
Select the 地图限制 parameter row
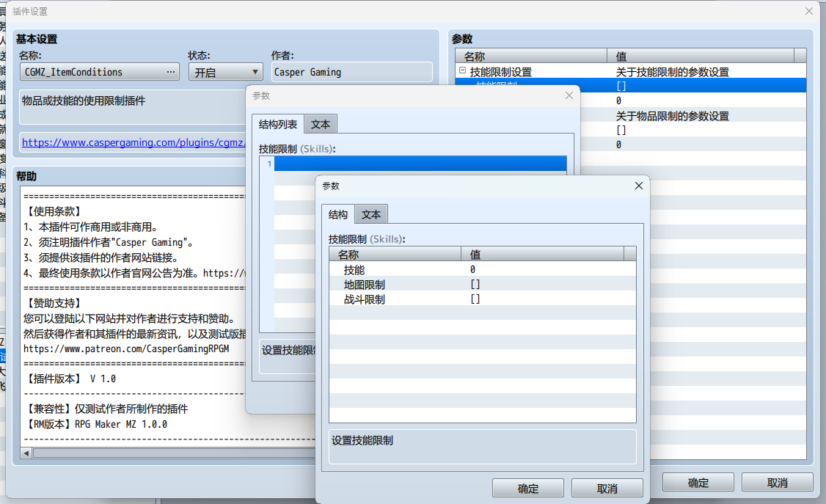coord(482,285)
